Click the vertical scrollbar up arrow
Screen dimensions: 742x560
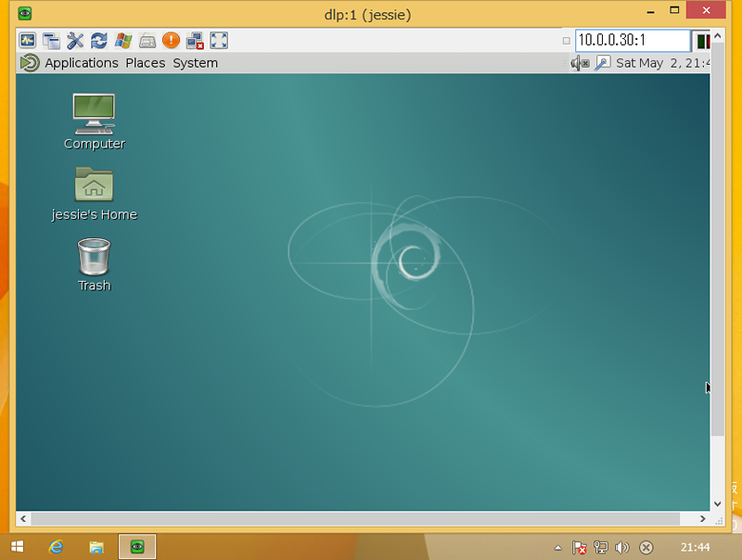(x=718, y=36)
